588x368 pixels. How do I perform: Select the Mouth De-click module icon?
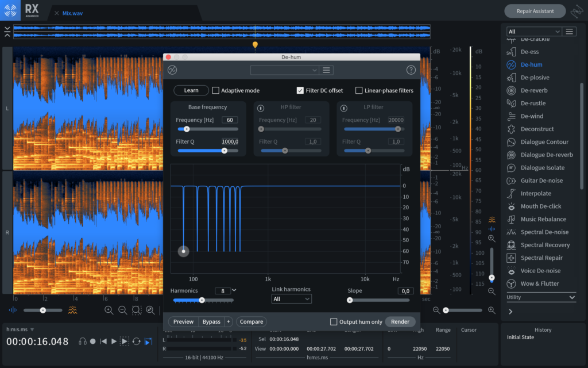click(511, 206)
